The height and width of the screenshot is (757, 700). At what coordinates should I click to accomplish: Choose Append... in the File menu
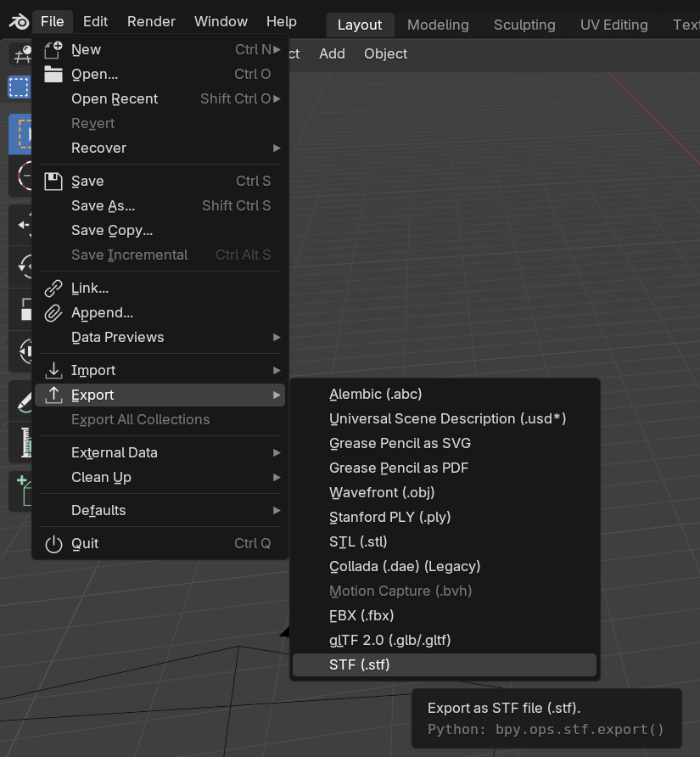(x=160, y=313)
